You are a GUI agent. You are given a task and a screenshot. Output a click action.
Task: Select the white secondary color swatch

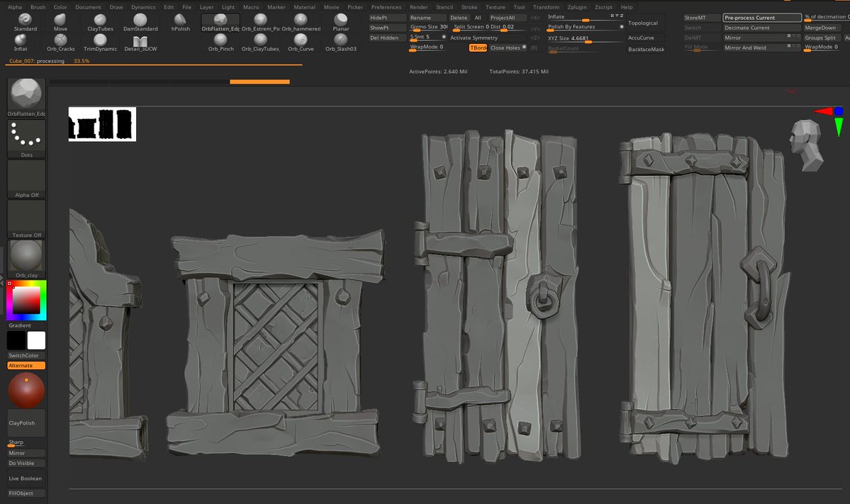click(36, 340)
